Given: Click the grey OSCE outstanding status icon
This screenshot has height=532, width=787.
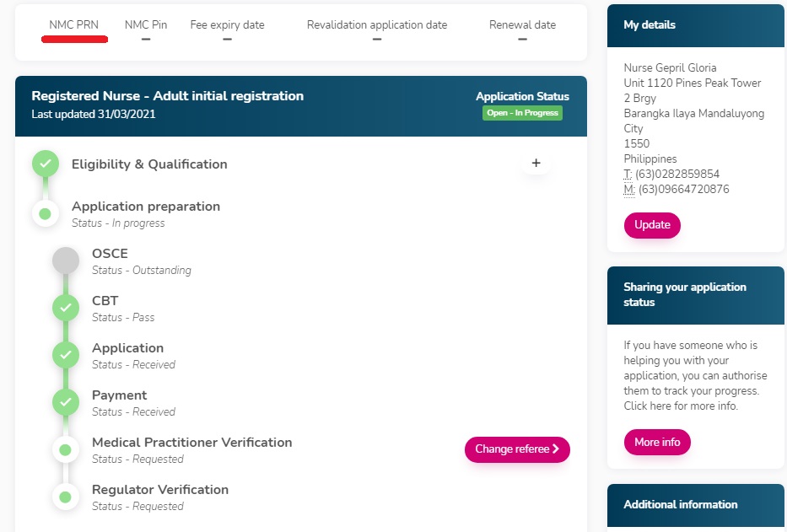Looking at the screenshot, I should [66, 261].
